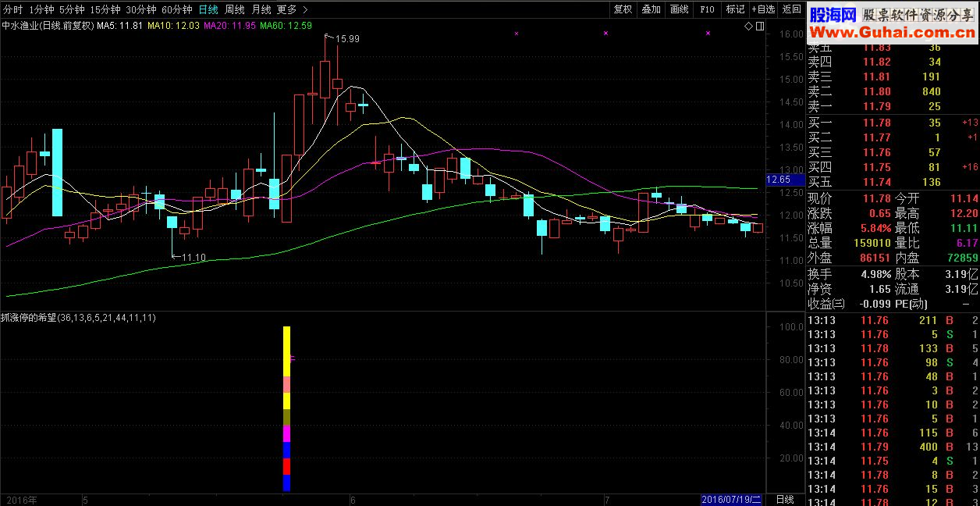The image size is (980, 506).
Task: Click the 最高 12.20 value
Action: coord(965,214)
